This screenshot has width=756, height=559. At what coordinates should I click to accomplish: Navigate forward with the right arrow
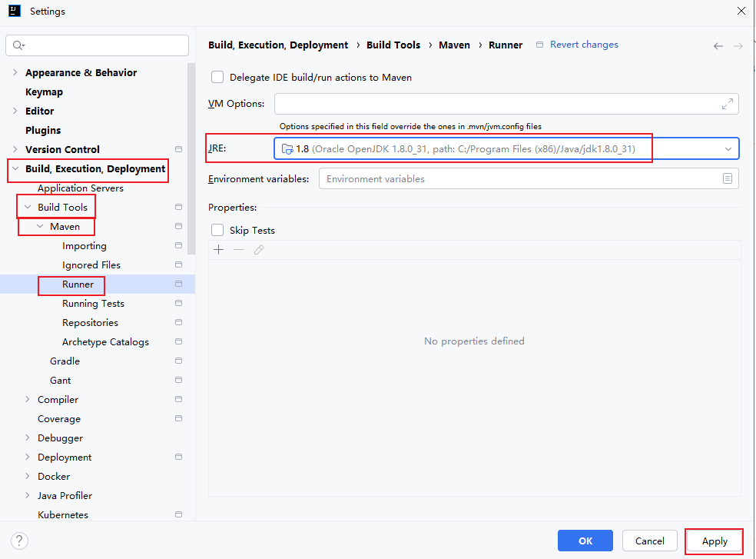(x=738, y=46)
